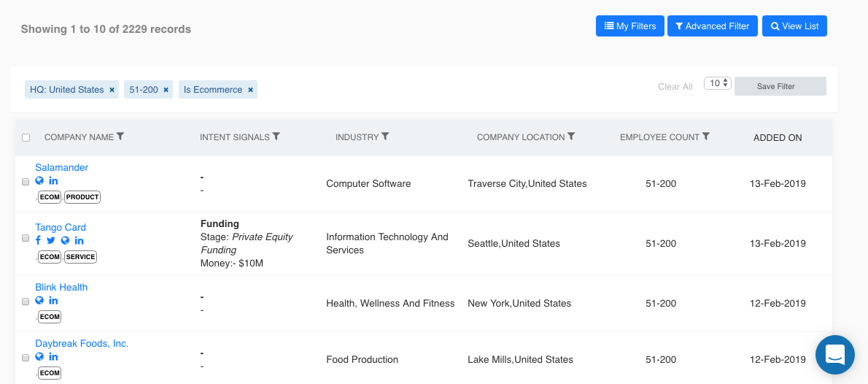
Task: Open Blink Health's LinkedIn icon
Action: (x=53, y=300)
